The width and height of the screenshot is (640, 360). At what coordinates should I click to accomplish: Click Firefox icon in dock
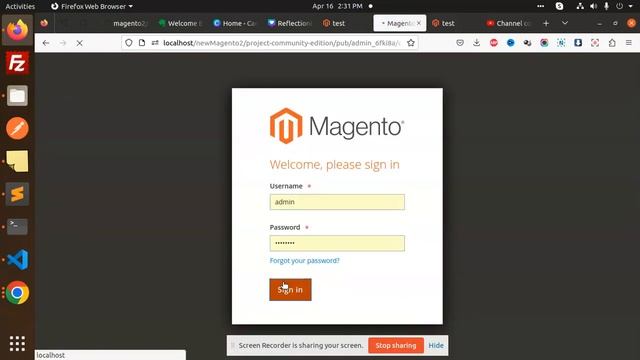[x=17, y=30]
